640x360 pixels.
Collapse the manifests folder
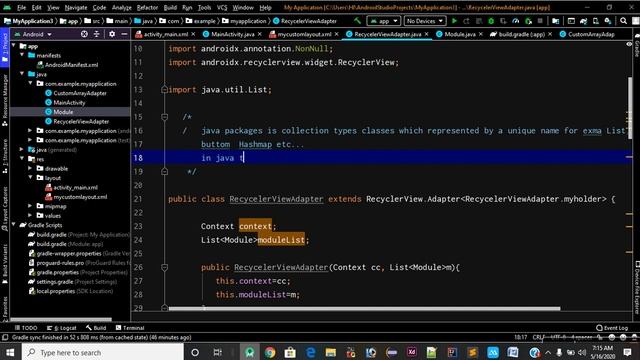point(22,55)
